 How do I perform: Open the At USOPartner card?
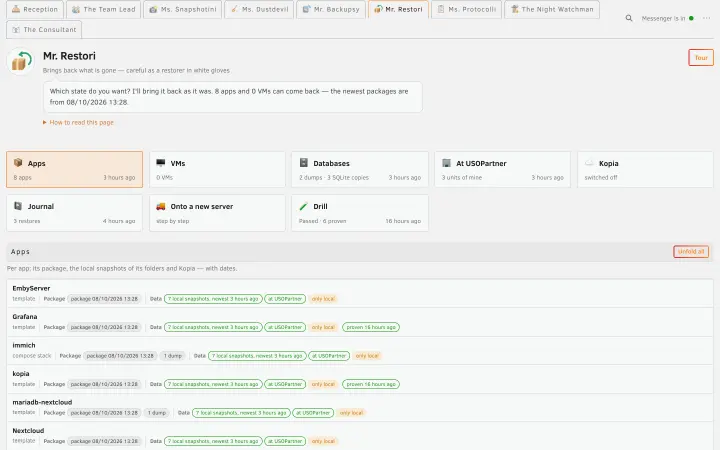[502, 169]
